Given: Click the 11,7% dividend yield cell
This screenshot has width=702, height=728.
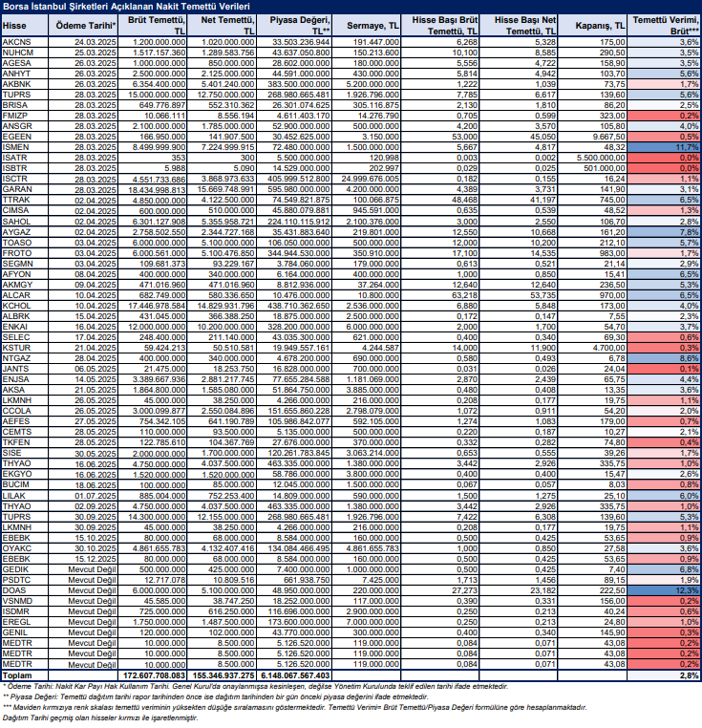Looking at the screenshot, I should pyautogui.click(x=664, y=147).
